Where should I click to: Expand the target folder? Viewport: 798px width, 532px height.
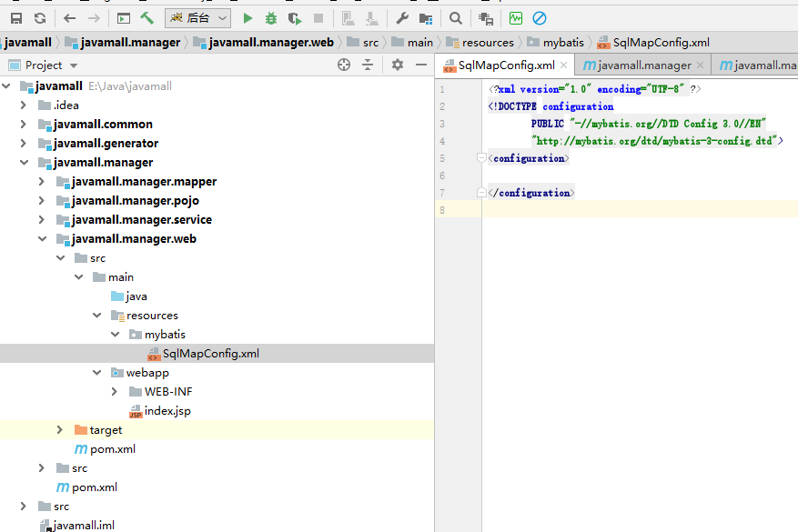click(60, 430)
